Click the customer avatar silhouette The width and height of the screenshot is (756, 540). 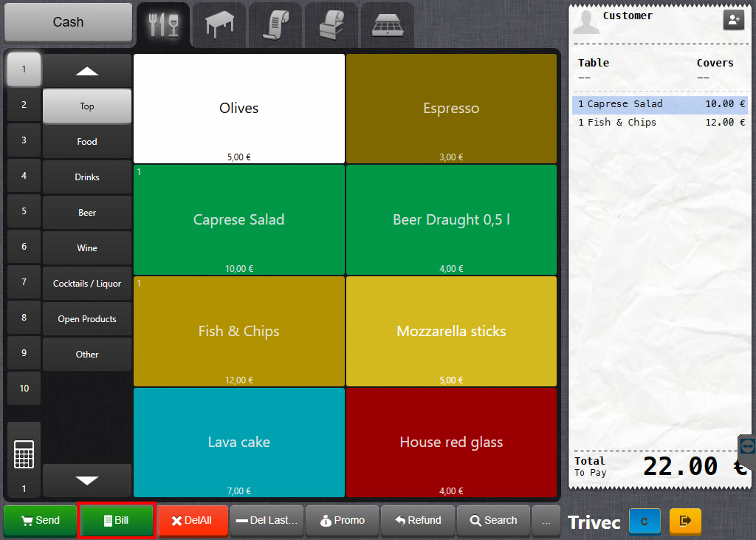click(586, 21)
